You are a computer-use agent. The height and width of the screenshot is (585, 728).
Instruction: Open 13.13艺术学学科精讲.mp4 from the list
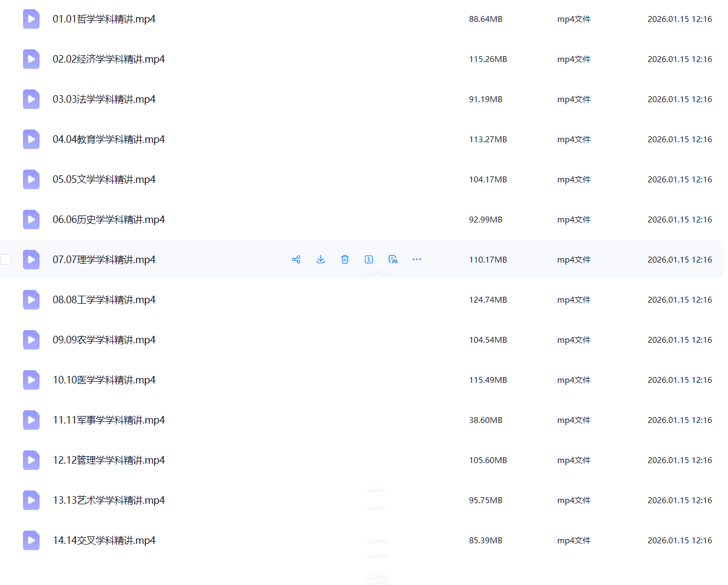(109, 501)
